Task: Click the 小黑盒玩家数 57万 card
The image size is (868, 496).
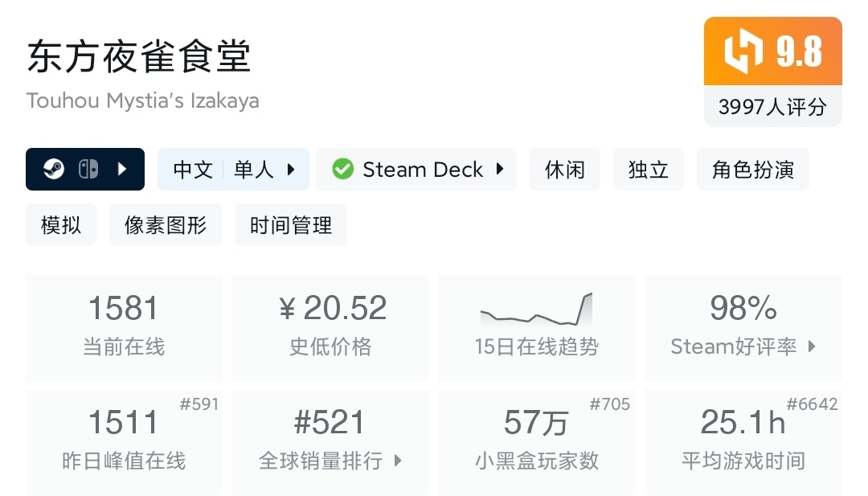Action: click(536, 442)
